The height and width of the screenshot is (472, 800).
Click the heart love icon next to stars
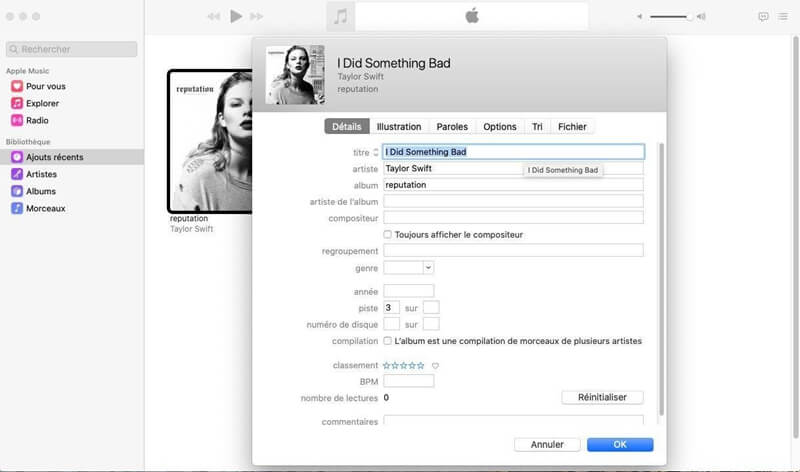tap(435, 365)
